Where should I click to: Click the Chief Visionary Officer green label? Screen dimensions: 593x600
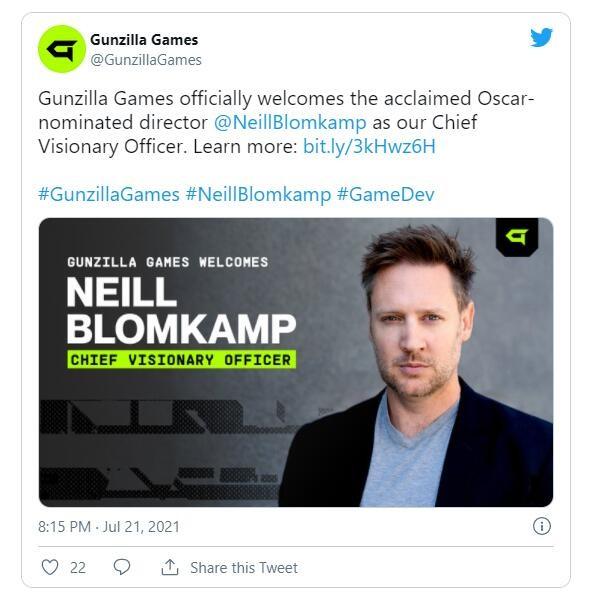click(x=181, y=360)
